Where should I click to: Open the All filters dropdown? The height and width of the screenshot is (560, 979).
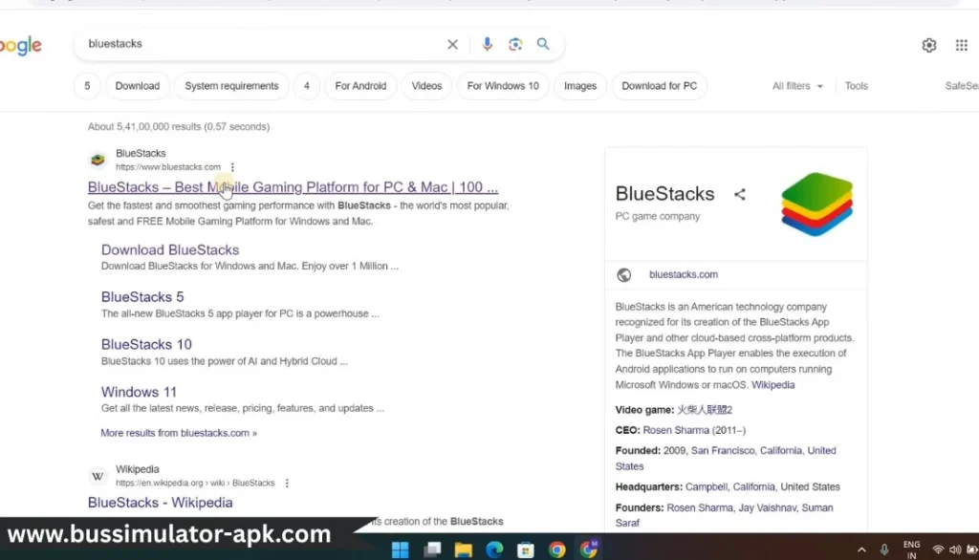point(797,85)
